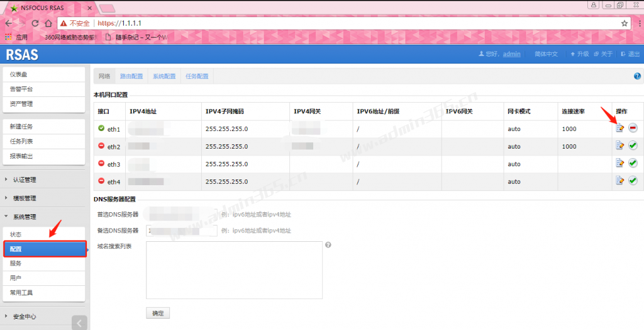Click the 升级 upgrade link
Image resolution: width=644 pixels, height=330 pixels.
click(579, 54)
